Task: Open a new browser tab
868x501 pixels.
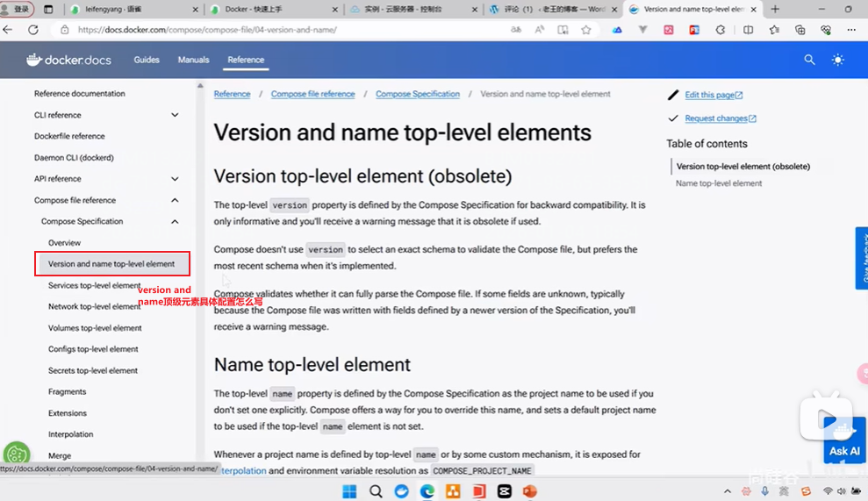Action: pyautogui.click(x=775, y=9)
